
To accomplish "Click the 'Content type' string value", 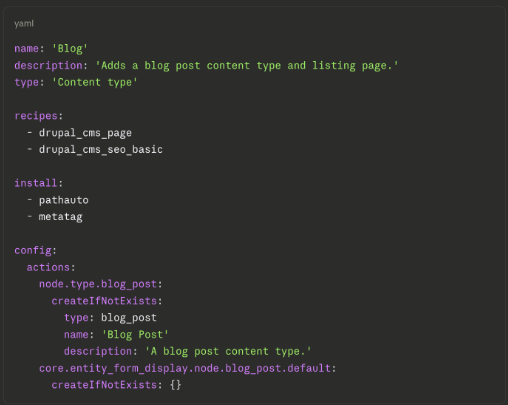I will tap(95, 82).
